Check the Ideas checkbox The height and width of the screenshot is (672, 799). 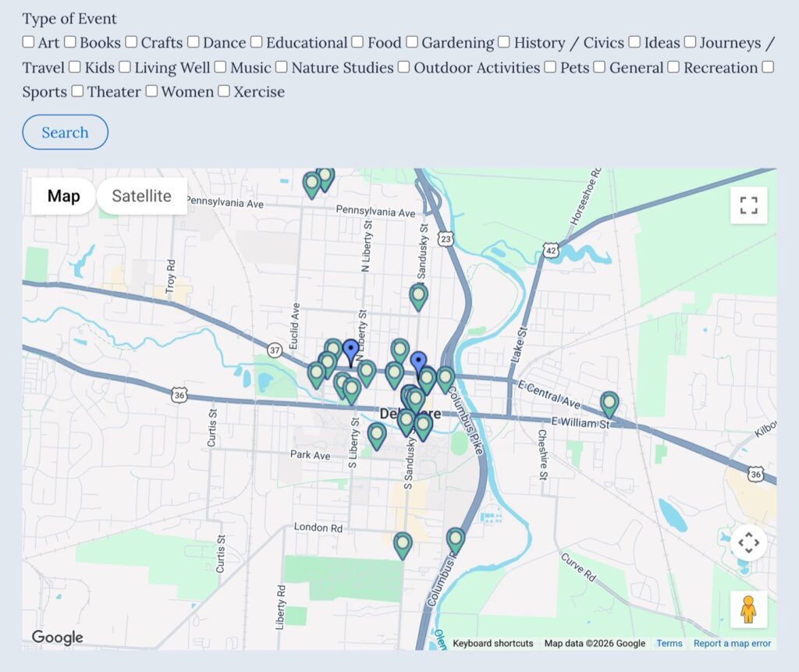pos(634,42)
